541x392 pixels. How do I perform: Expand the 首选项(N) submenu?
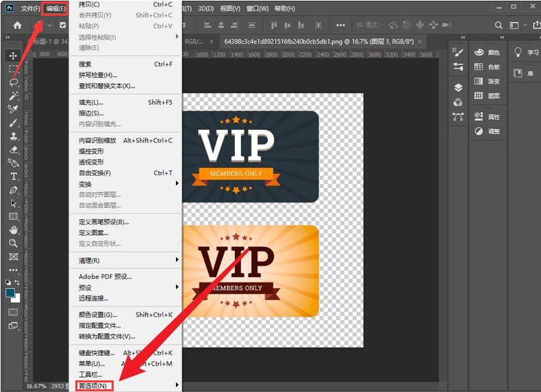tap(93, 386)
